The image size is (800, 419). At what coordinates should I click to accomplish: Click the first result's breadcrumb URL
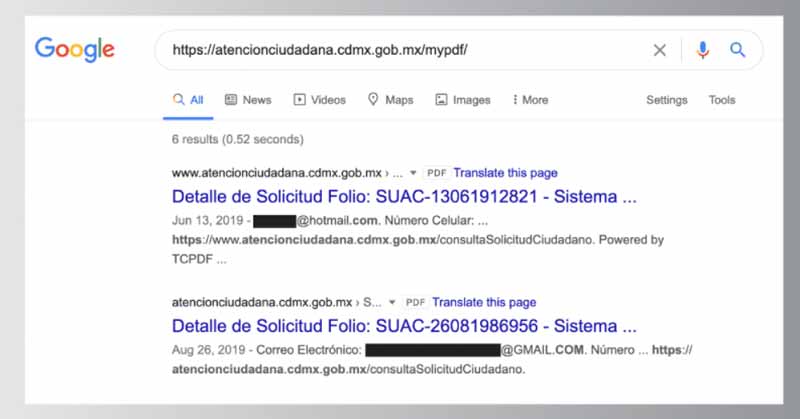coord(284,173)
